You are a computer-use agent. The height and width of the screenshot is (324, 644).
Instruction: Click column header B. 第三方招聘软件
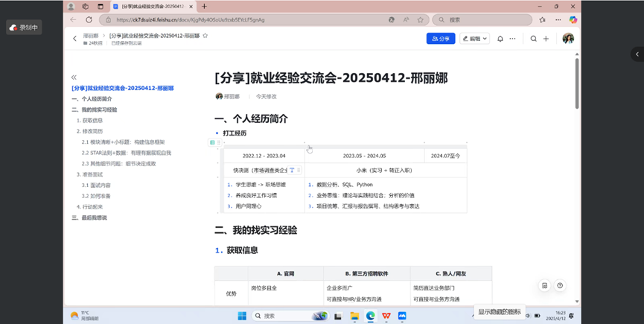pos(367,273)
